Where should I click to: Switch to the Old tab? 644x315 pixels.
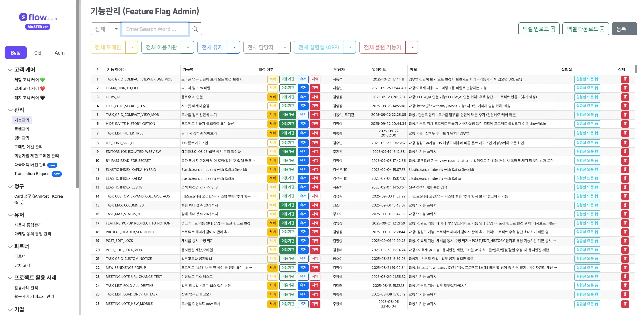(38, 53)
